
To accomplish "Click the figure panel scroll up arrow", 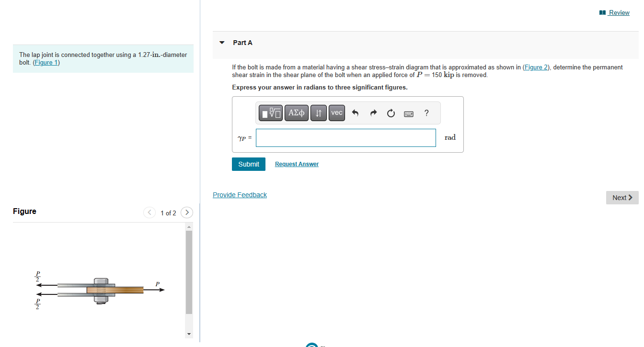I will [x=189, y=227].
